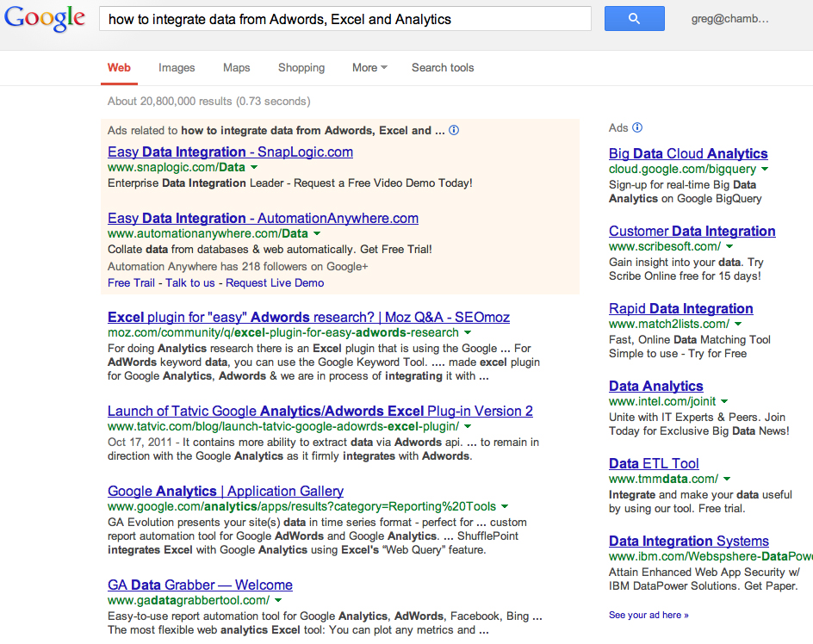Click the blue search magnifier button
813x644 pixels.
634,19
